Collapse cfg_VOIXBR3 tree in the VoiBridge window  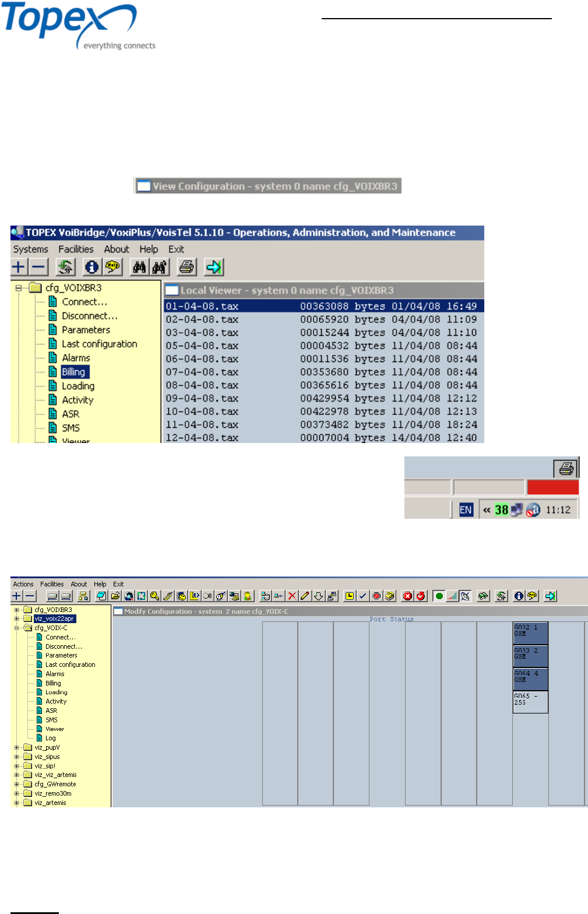[19, 288]
